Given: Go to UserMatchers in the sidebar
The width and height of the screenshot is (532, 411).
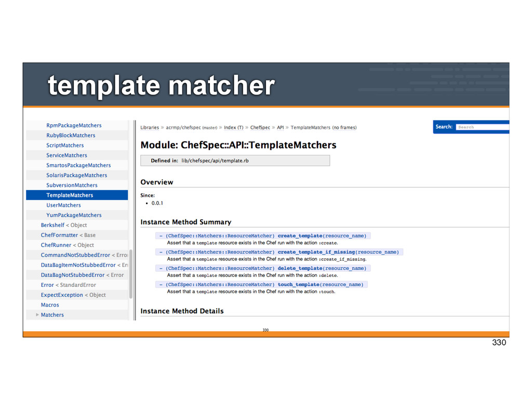Looking at the screenshot, I should [x=63, y=205].
